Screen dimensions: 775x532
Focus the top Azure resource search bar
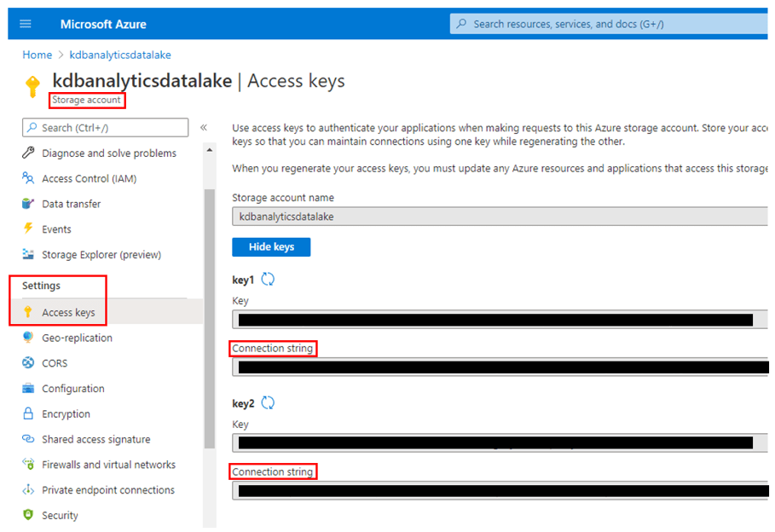[609, 24]
